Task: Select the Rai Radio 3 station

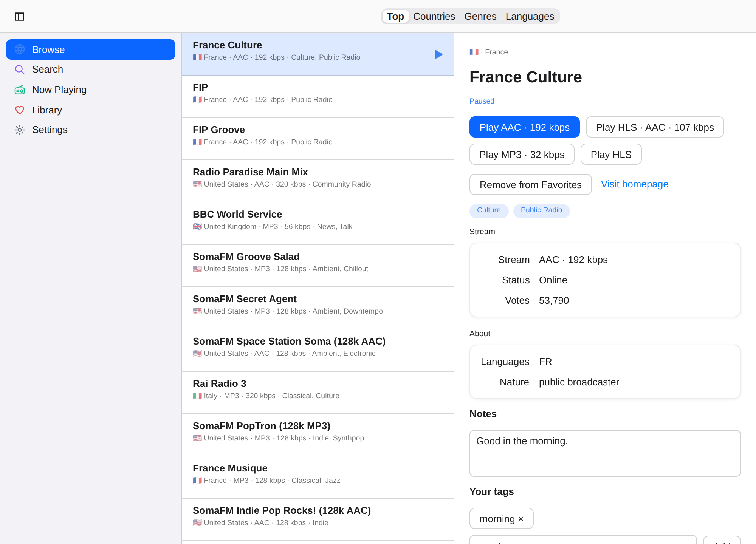Action: [x=318, y=393]
